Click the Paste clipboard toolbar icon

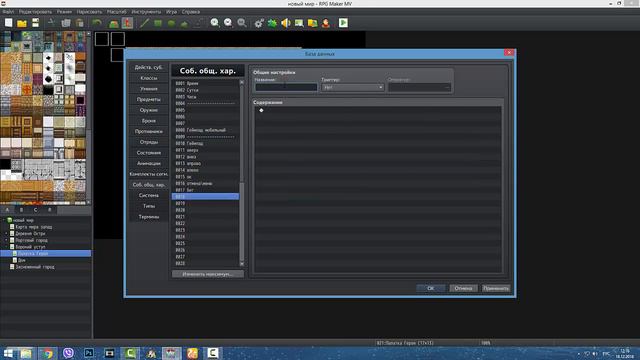(80, 23)
